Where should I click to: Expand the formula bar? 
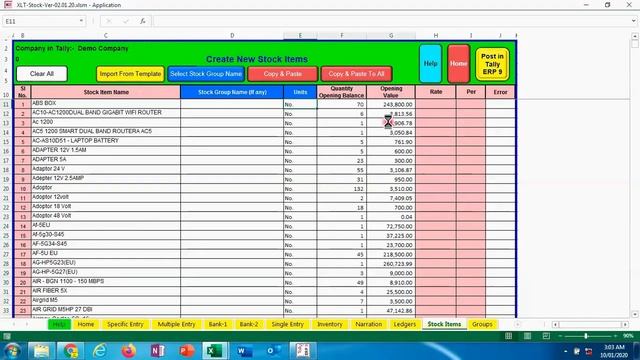[633, 21]
